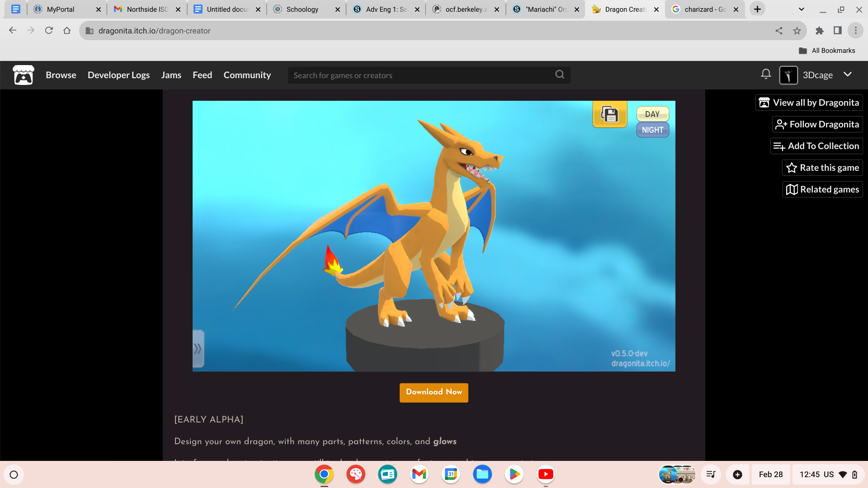Open the All Bookmarks folder
Viewport: 868px width, 488px height.
pyautogui.click(x=827, y=51)
